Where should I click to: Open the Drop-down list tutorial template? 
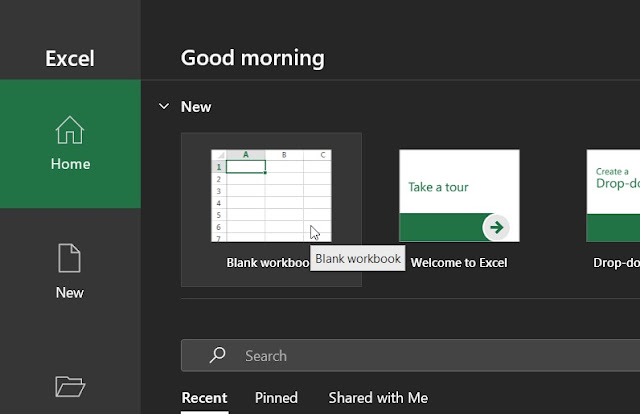pyautogui.click(x=613, y=196)
